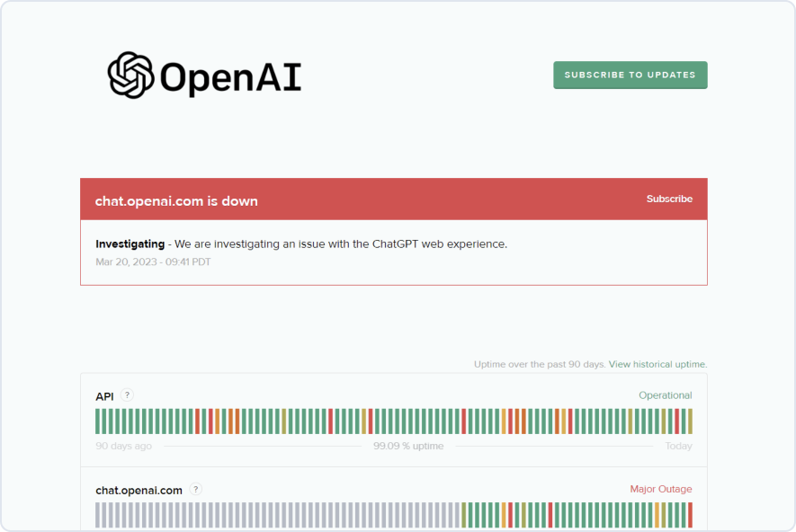
Task: Click the Major Outage status label
Action: click(660, 490)
